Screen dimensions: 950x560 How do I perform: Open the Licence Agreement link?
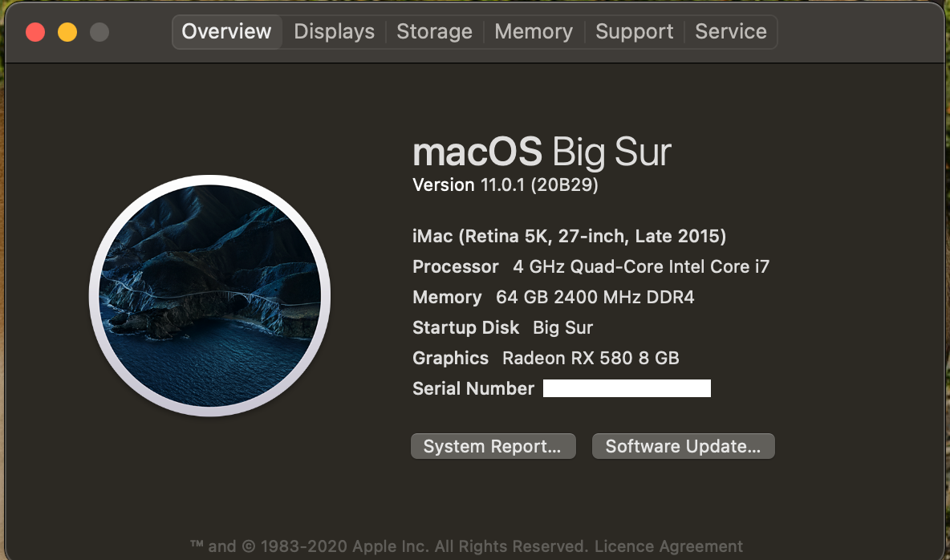click(x=668, y=546)
